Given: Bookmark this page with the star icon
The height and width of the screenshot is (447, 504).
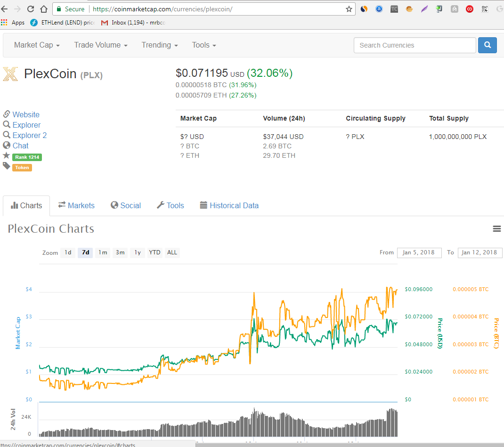Looking at the screenshot, I should 349,9.
